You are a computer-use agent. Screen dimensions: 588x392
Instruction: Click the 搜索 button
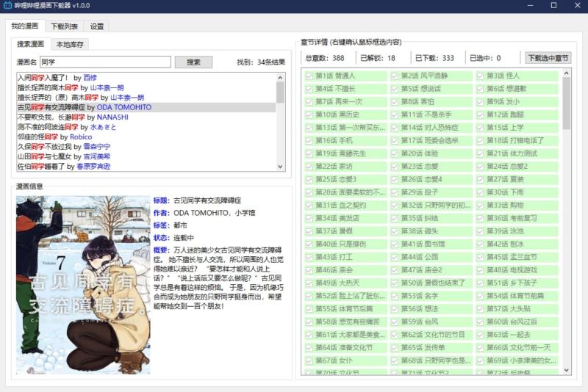tap(193, 62)
